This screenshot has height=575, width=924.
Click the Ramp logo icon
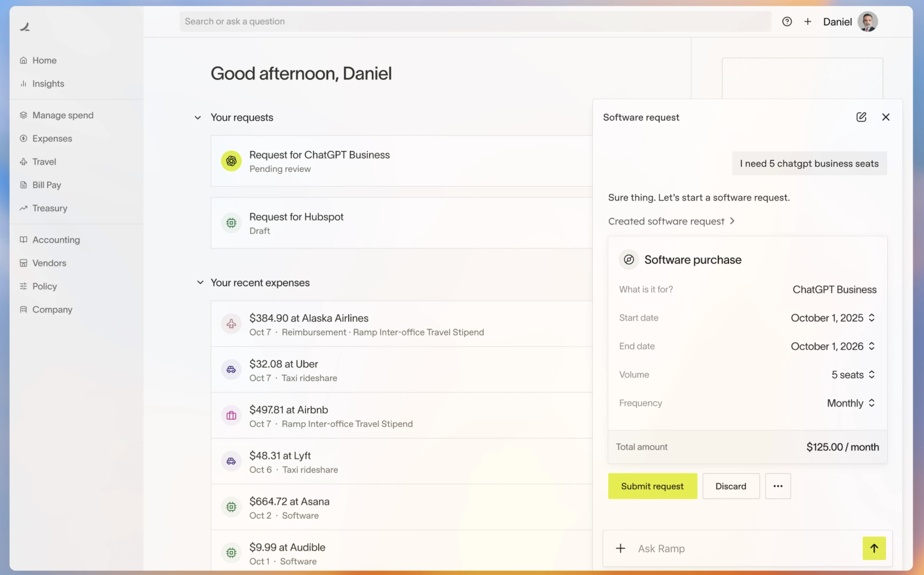pos(25,27)
